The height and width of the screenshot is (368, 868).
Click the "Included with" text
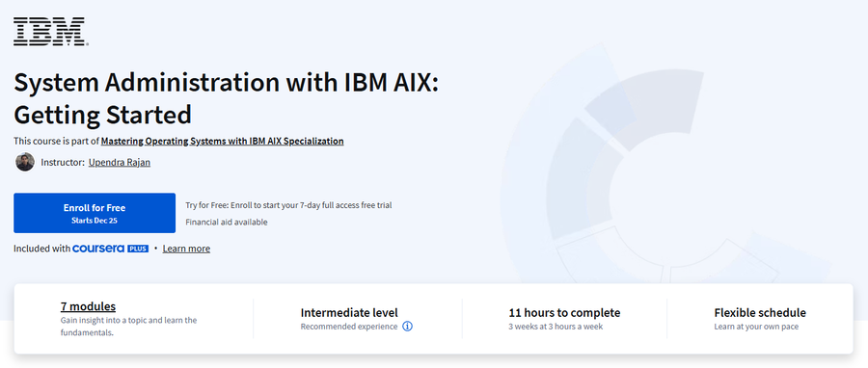(x=41, y=249)
